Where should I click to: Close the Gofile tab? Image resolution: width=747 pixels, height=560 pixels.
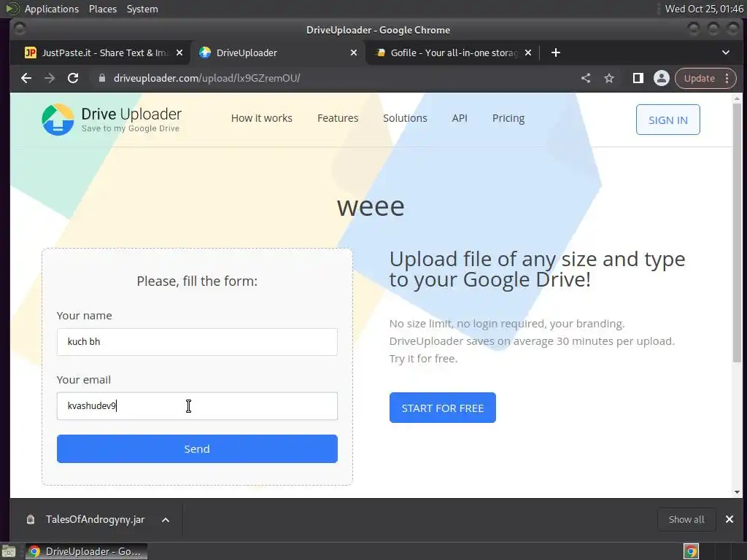coord(528,52)
